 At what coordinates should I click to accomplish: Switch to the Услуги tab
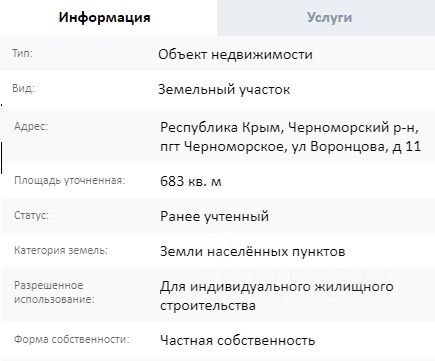(x=329, y=17)
